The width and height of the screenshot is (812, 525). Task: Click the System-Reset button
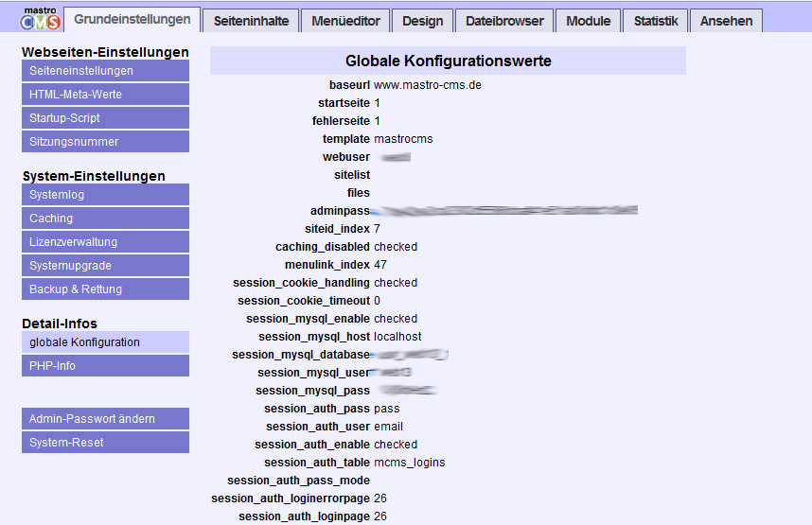coord(105,442)
